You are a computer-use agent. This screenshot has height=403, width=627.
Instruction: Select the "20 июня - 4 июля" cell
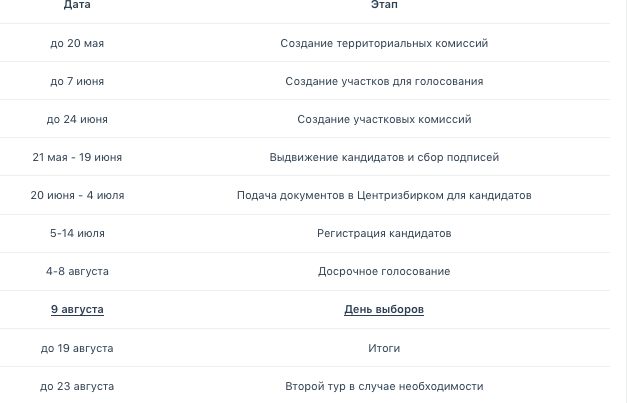point(77,196)
